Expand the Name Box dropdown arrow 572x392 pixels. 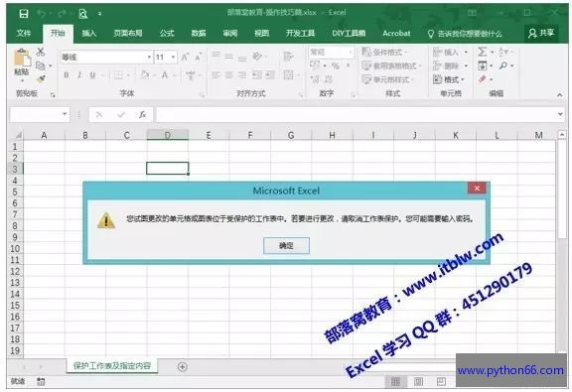coord(65,114)
